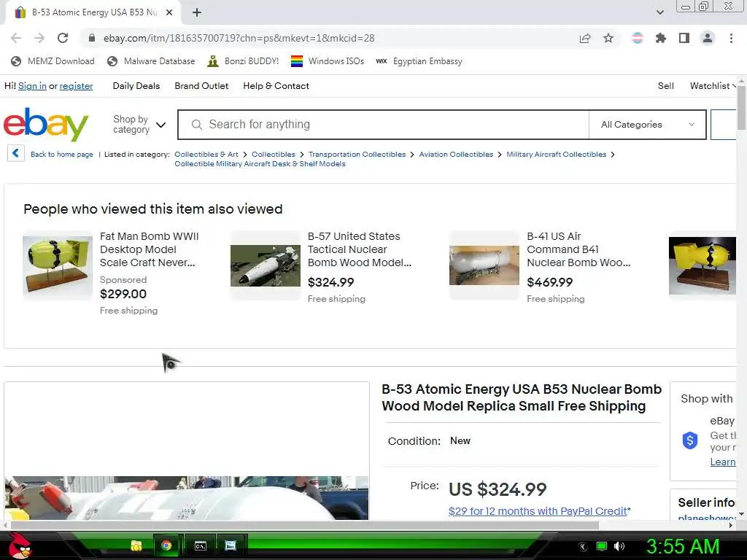Open the Windows ISOs bookmark
The image size is (747, 560).
[328, 61]
